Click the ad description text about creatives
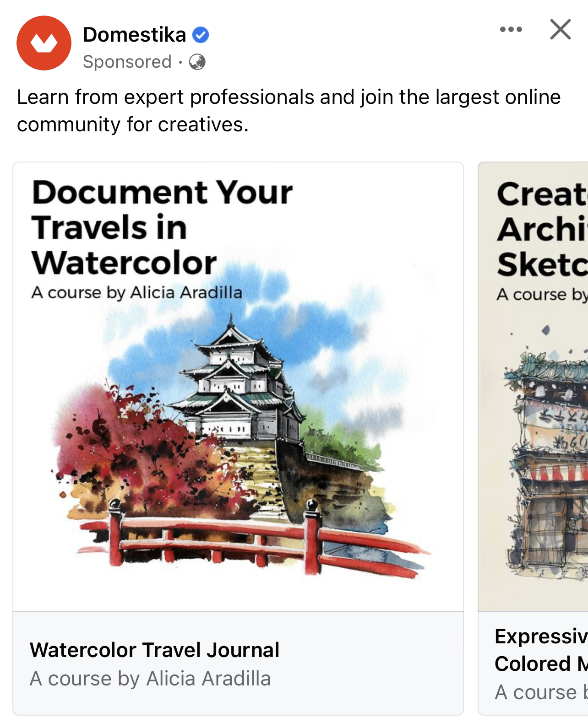 289,111
